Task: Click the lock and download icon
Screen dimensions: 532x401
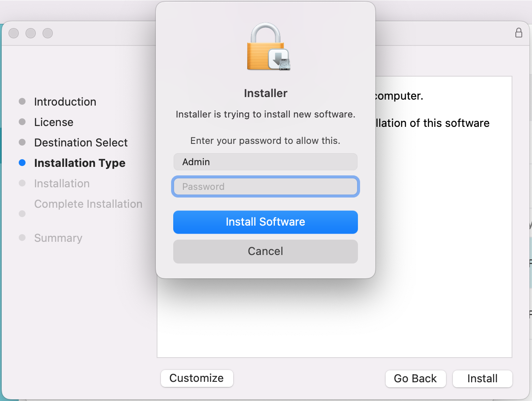Action: [266, 46]
